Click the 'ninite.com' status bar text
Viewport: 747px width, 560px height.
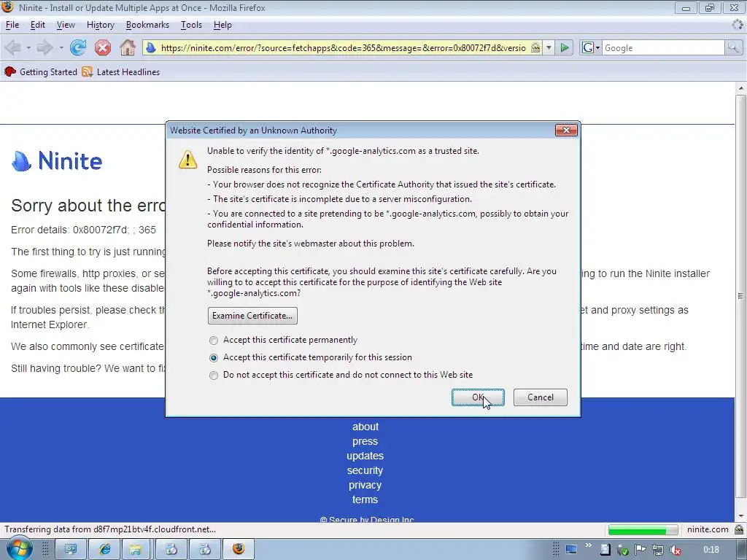tap(708, 529)
